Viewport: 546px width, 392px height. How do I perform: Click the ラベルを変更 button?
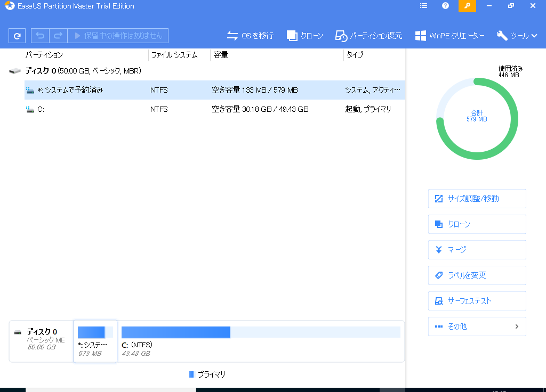pos(477,275)
